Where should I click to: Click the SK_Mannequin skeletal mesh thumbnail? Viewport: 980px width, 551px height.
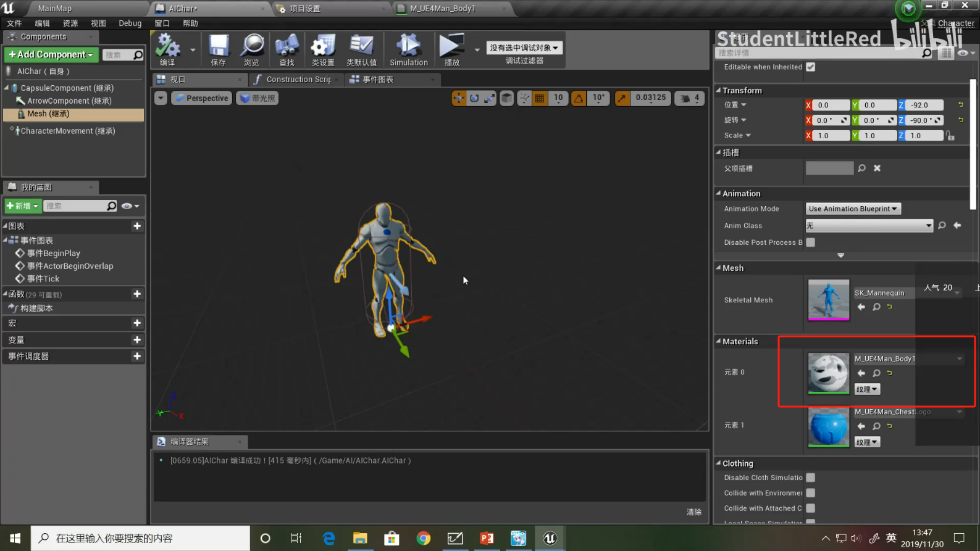coord(828,300)
